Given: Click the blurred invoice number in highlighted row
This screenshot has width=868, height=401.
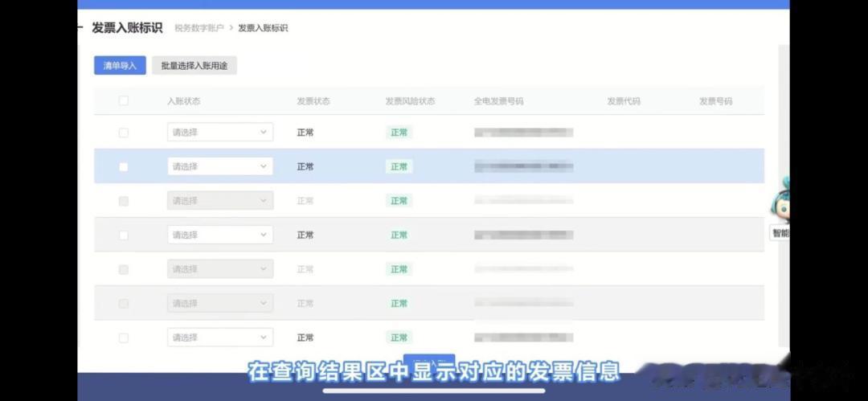Looking at the screenshot, I should pyautogui.click(x=524, y=166).
